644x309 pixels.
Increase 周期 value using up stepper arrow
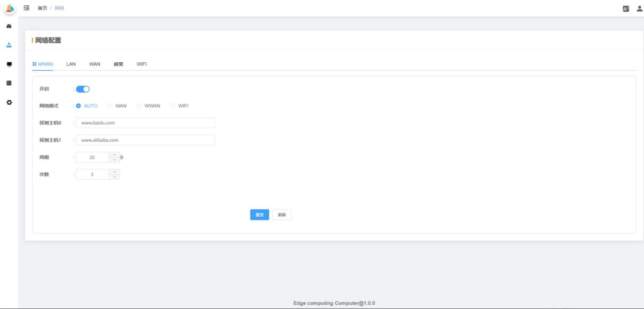(114, 154)
